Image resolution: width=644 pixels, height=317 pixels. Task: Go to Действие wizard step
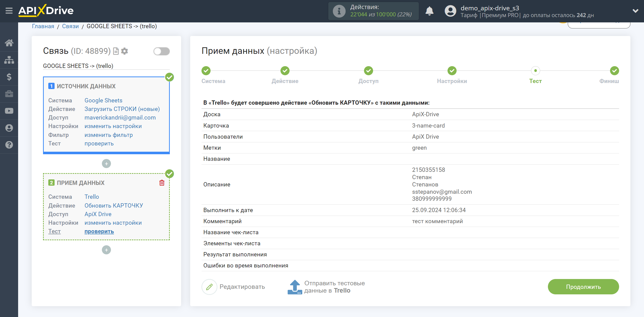(x=285, y=71)
